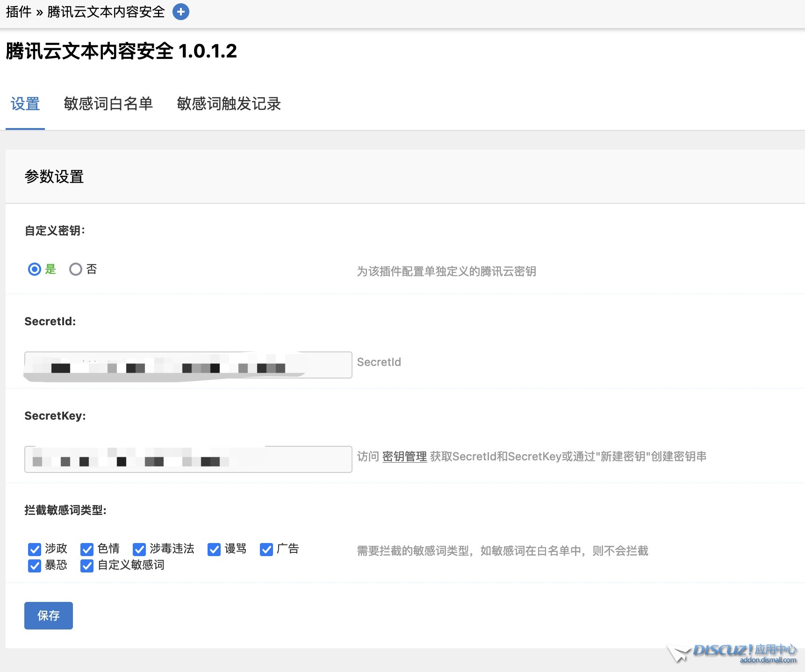Switch to the 敏感词白名单 tab

(x=108, y=104)
